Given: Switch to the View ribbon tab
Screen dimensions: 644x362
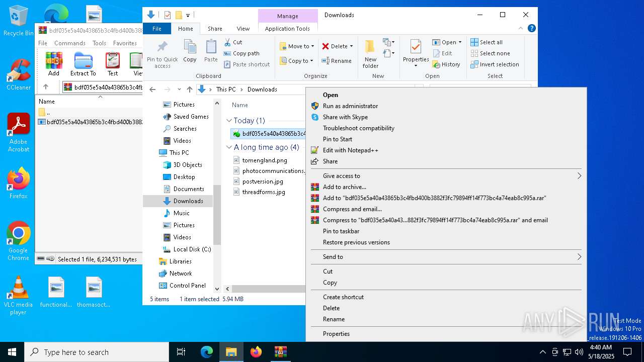Looking at the screenshot, I should tap(243, 29).
